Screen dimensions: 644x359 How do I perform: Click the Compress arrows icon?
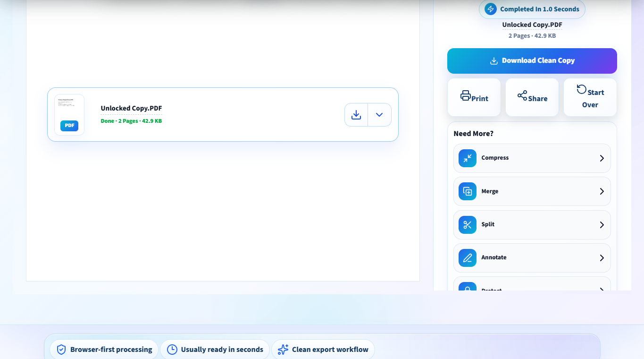(467, 158)
